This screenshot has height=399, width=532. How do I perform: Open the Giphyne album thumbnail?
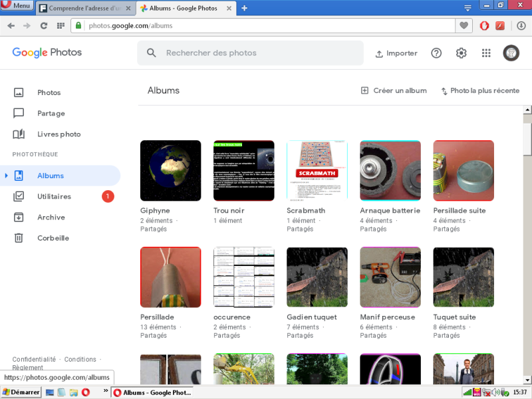[171, 171]
